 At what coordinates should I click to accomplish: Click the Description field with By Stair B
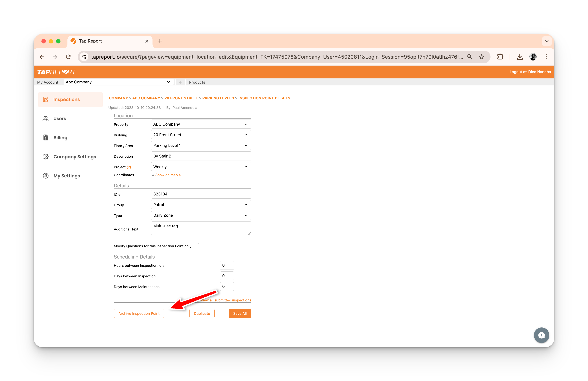[x=201, y=156]
